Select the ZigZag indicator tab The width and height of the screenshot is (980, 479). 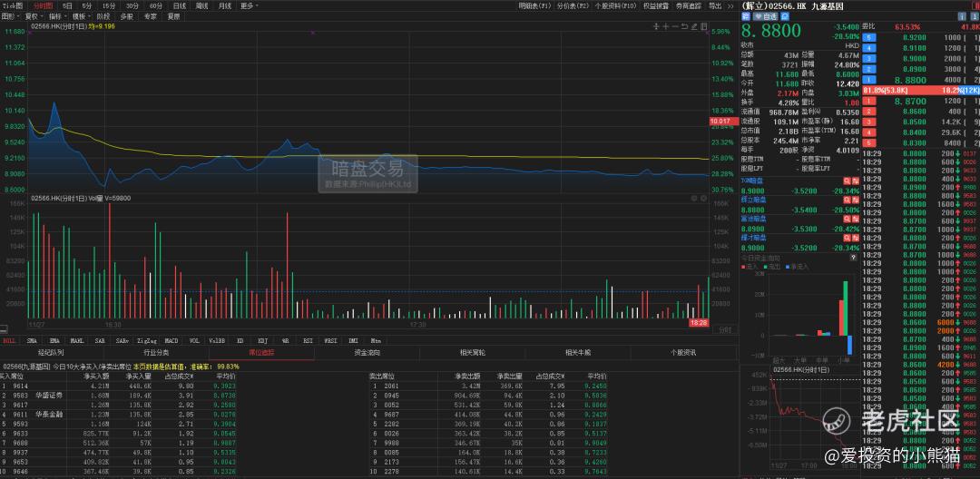pyautogui.click(x=147, y=341)
